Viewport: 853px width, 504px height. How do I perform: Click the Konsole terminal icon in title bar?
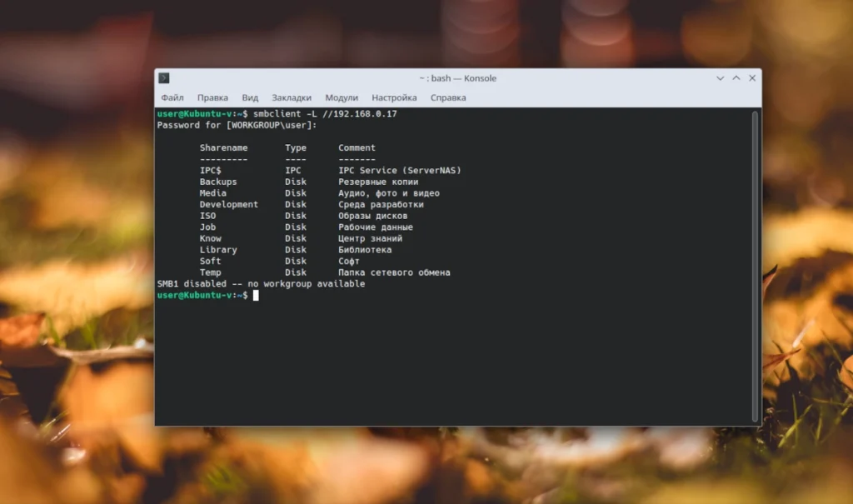tap(164, 78)
